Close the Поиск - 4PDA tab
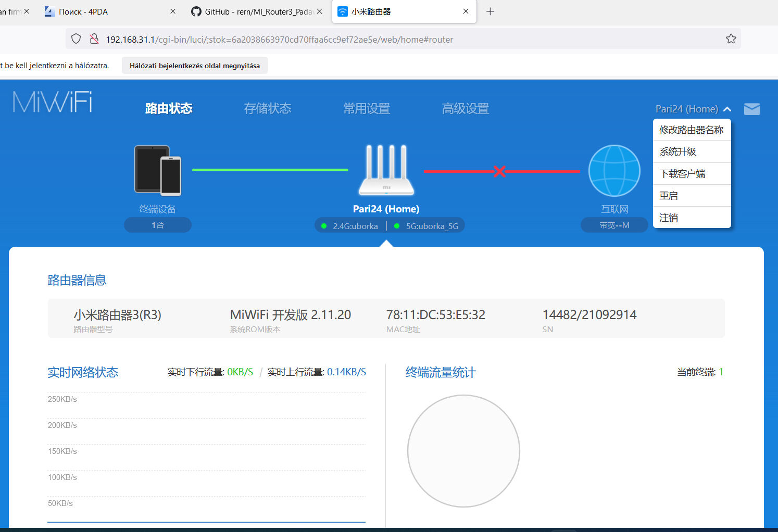The image size is (778, 532). [x=173, y=11]
